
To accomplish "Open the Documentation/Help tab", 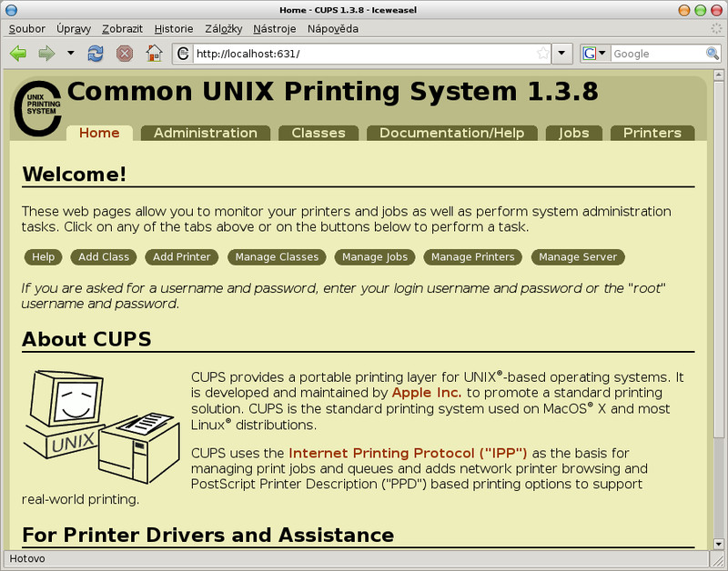I will tap(451, 133).
